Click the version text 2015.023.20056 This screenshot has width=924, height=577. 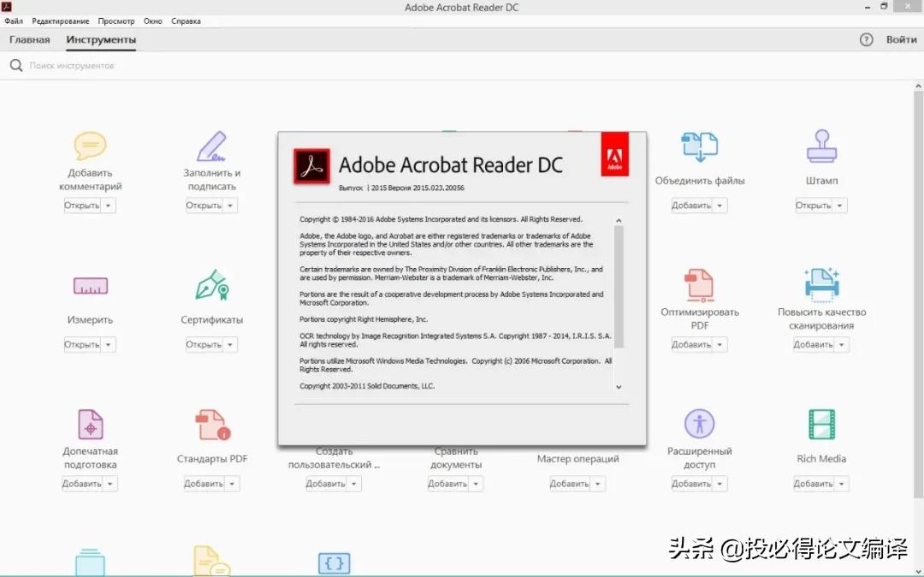(438, 188)
